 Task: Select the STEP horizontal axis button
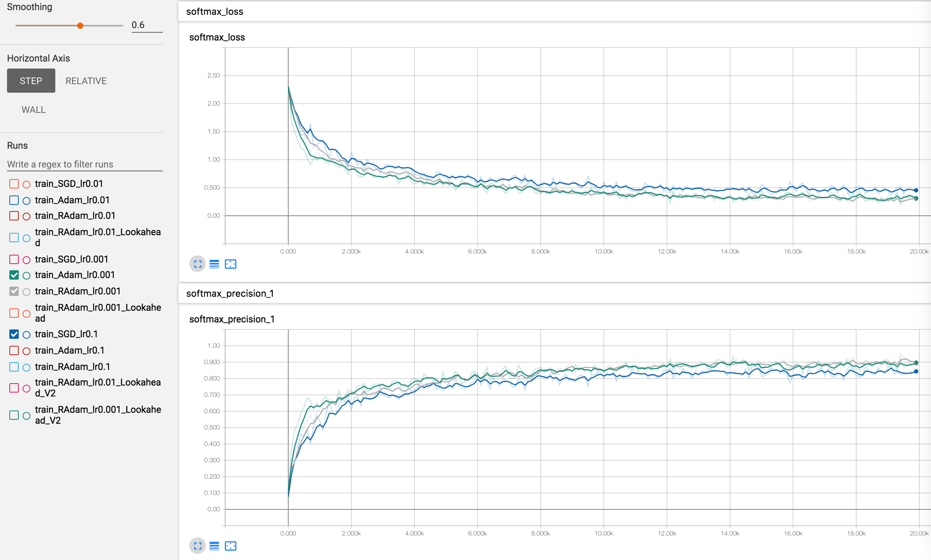pos(31,81)
